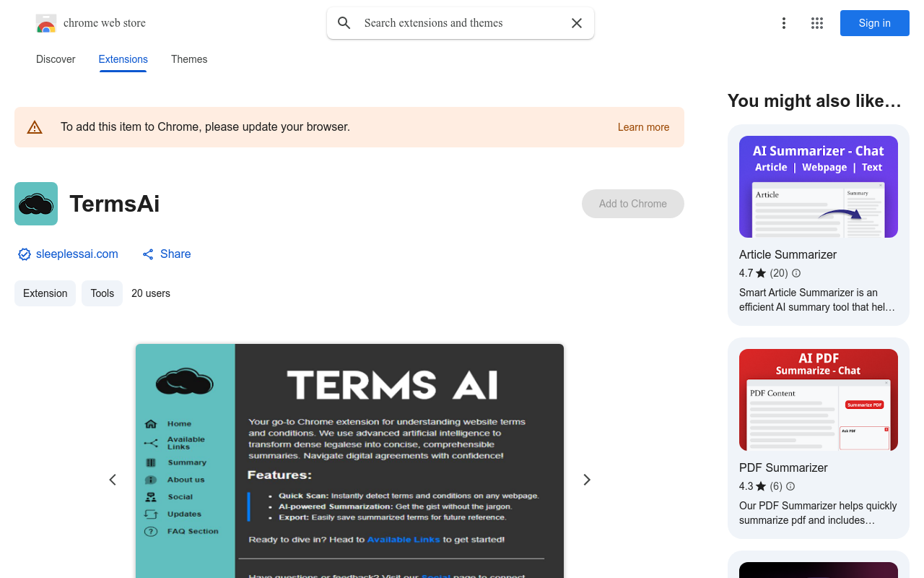The height and width of the screenshot is (578, 924).
Task: Click the TermsAi extension title
Action: [114, 204]
